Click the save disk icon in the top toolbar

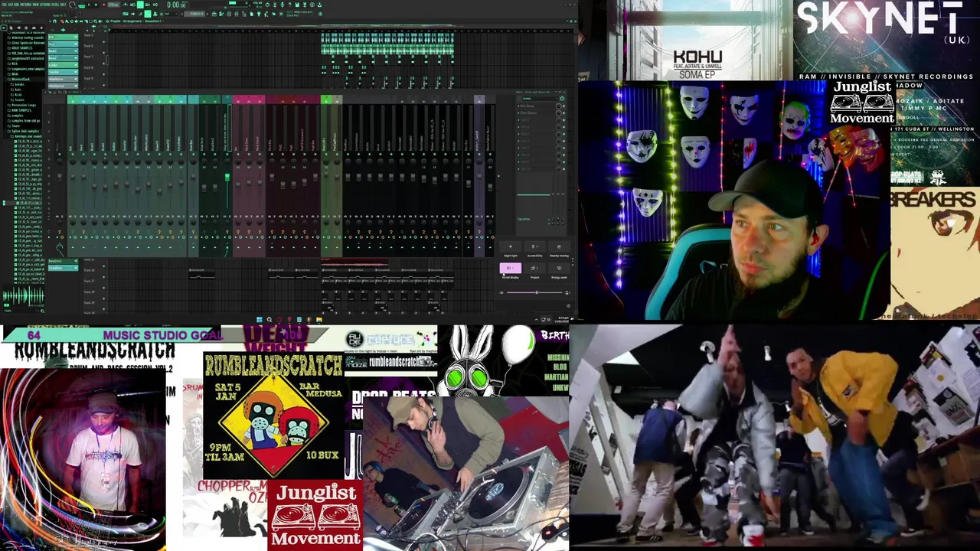tap(297, 5)
